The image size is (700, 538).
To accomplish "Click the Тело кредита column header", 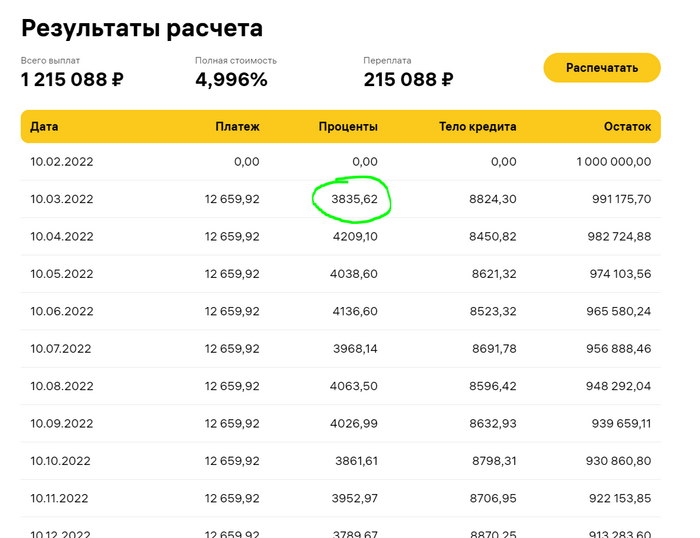I will [x=478, y=127].
